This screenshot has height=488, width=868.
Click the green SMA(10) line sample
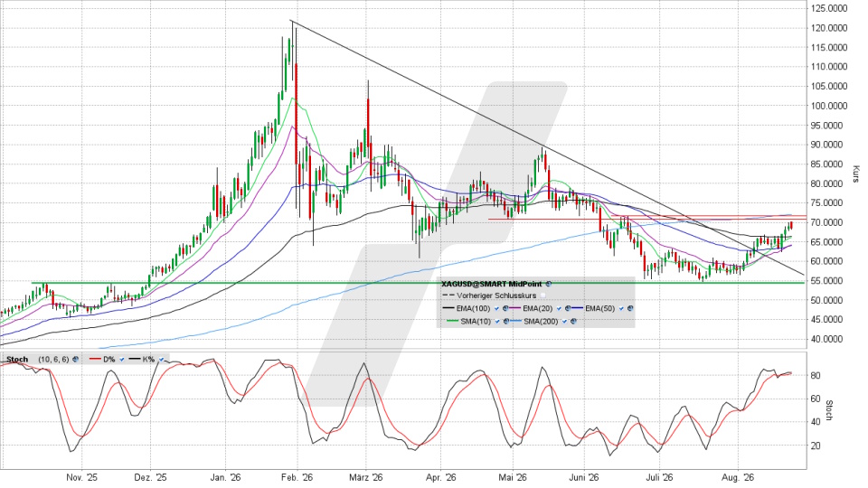[452, 321]
